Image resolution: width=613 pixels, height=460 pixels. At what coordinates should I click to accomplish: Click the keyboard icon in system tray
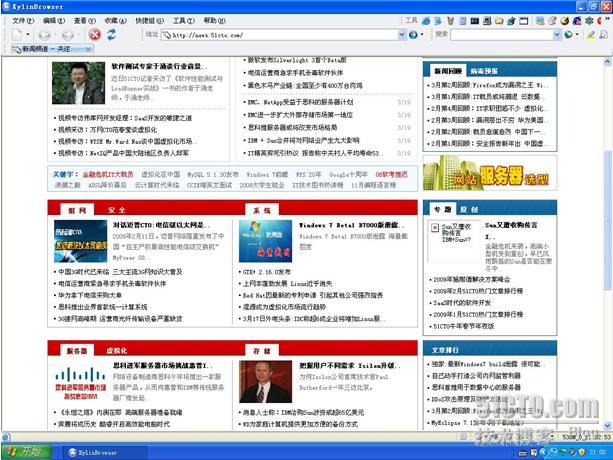pos(522,453)
